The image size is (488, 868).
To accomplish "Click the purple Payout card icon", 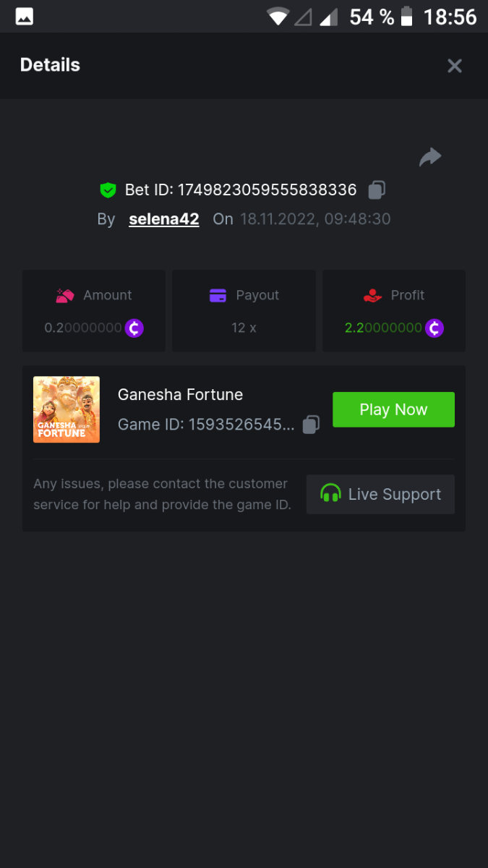I will (218, 295).
